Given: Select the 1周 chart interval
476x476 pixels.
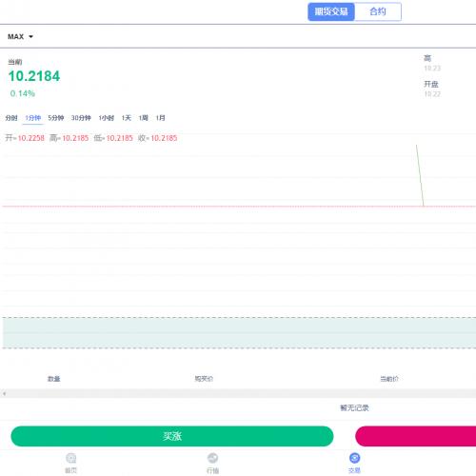Looking at the screenshot, I should tap(144, 118).
